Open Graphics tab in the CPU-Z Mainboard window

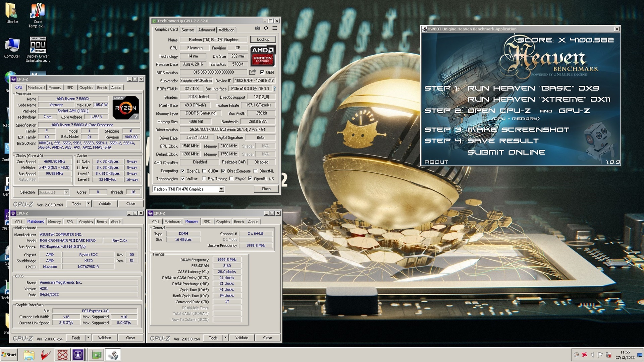pos(86,222)
